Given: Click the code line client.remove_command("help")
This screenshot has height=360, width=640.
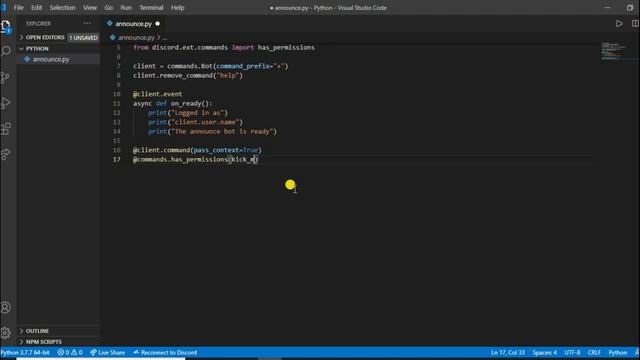Looking at the screenshot, I should [188, 76].
